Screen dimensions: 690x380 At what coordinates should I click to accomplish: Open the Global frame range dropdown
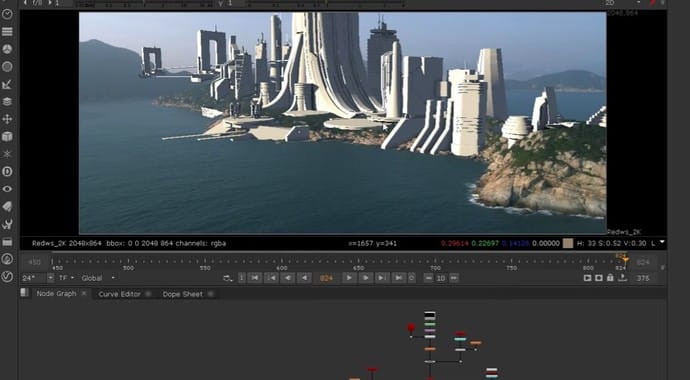coord(98,278)
